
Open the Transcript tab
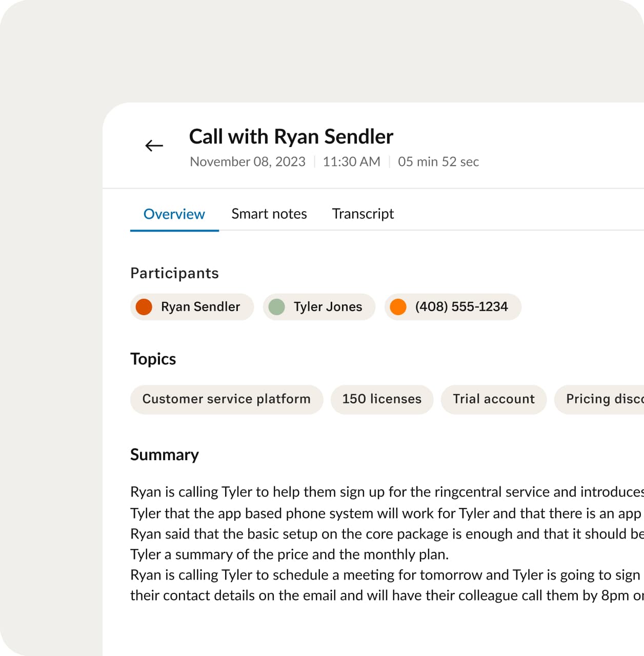point(363,214)
